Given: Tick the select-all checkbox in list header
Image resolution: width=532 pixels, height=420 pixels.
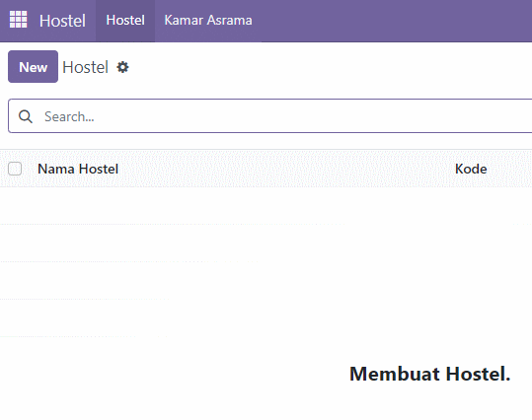Looking at the screenshot, I should coord(15,169).
